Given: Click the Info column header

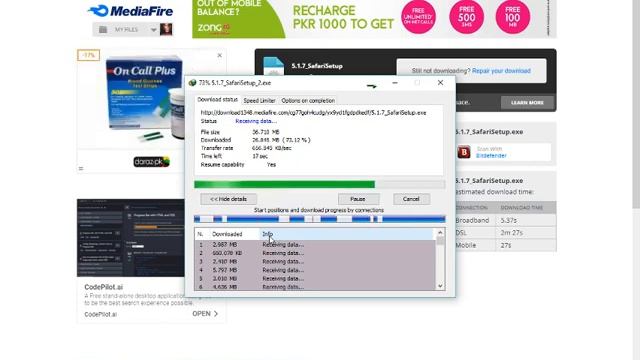Looking at the screenshot, I should tap(347, 234).
